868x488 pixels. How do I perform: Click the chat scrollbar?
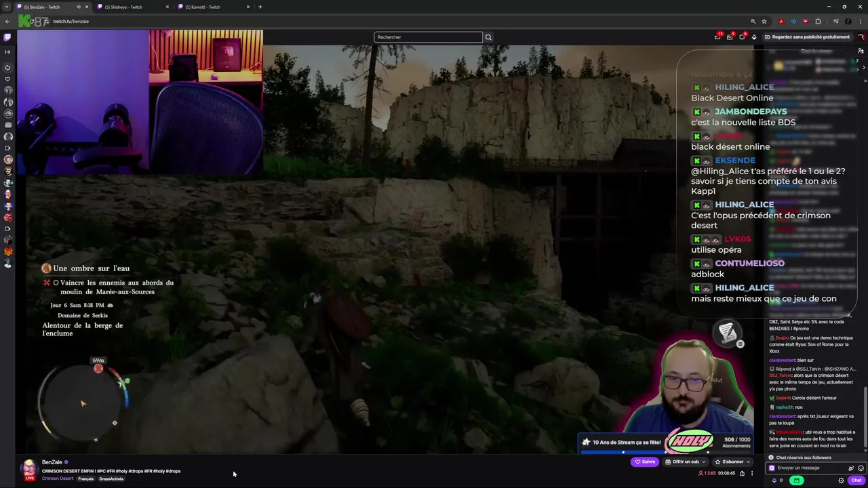[x=865, y=417]
